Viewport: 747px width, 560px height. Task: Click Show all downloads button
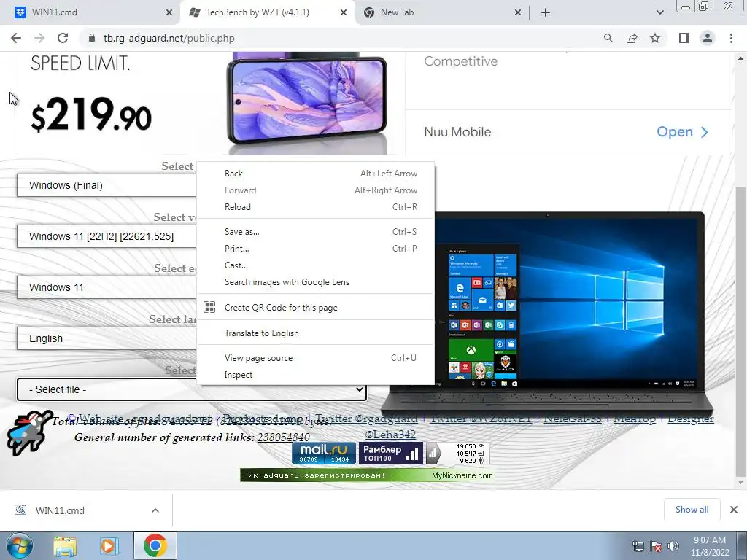(692, 510)
